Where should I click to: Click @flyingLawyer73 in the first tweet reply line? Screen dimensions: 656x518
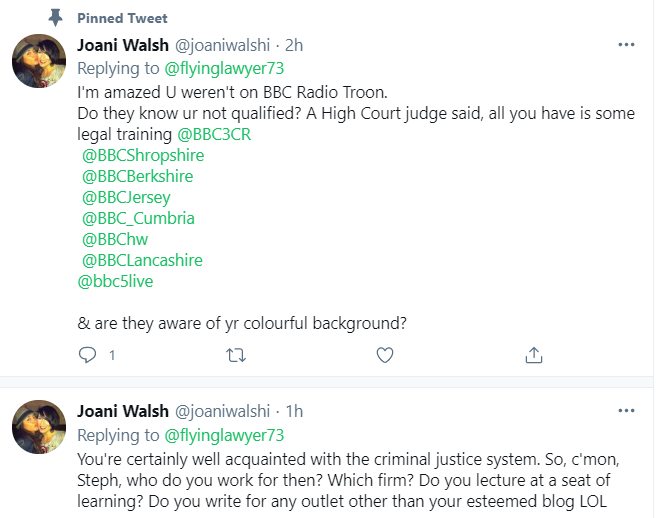tap(220, 68)
